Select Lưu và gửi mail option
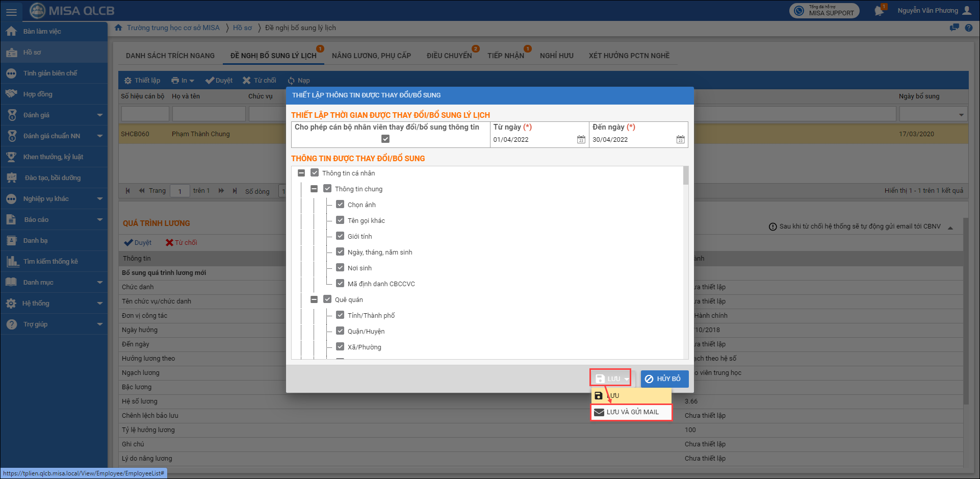 pyautogui.click(x=631, y=412)
